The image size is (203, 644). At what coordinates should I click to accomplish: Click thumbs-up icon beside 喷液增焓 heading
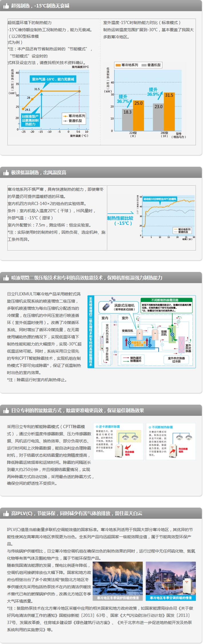[6, 278]
